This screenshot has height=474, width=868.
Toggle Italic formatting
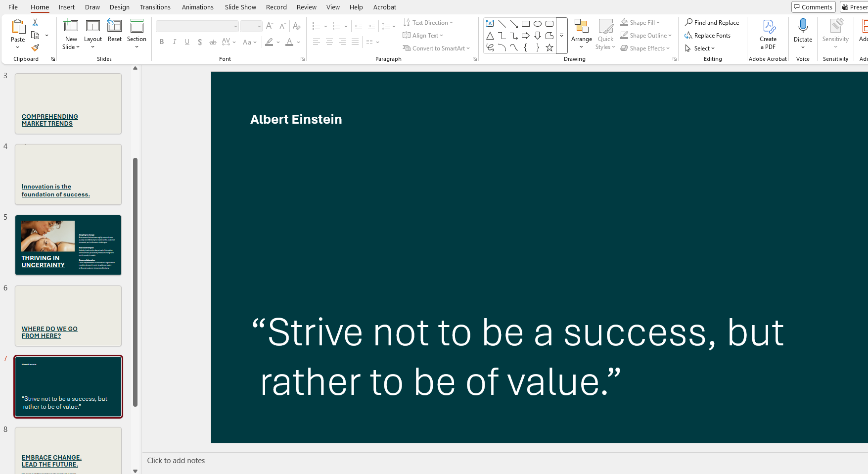(175, 42)
